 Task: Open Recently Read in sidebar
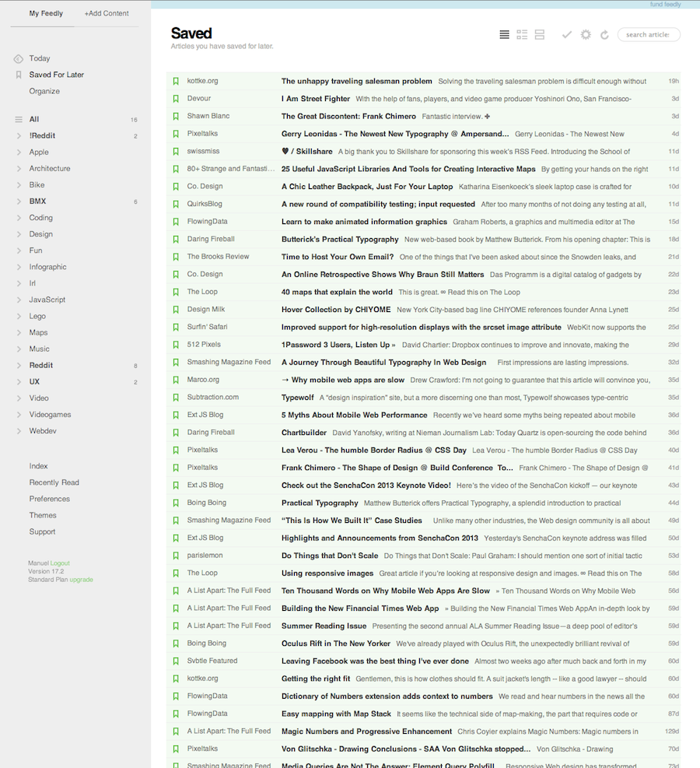click(54, 482)
